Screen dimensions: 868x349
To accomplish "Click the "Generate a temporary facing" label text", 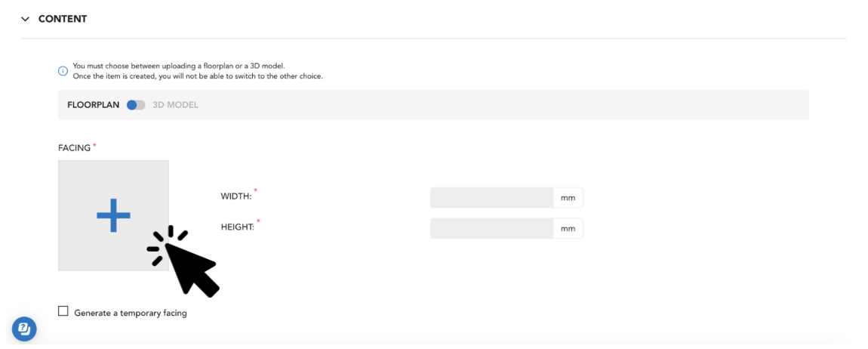I will coord(131,313).
